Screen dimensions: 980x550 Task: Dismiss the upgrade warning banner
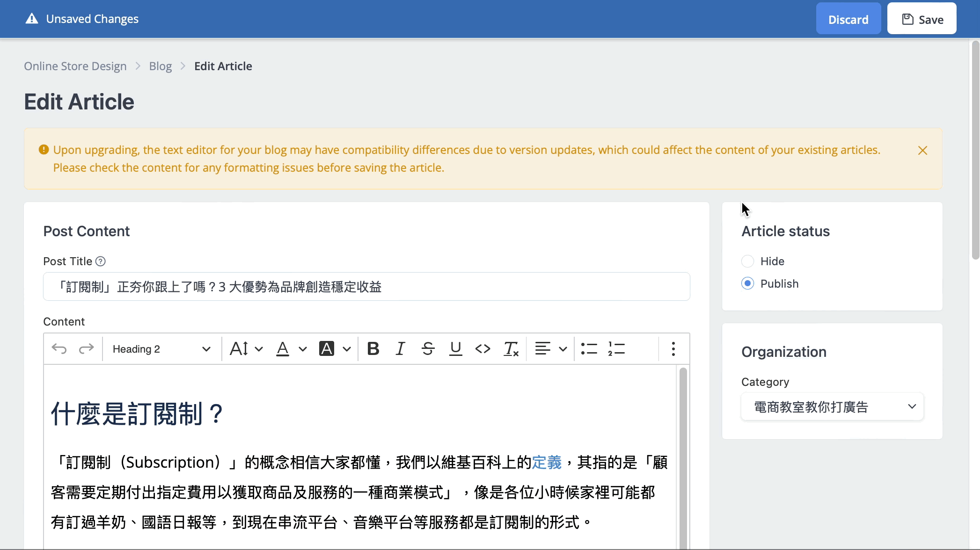pos(922,151)
